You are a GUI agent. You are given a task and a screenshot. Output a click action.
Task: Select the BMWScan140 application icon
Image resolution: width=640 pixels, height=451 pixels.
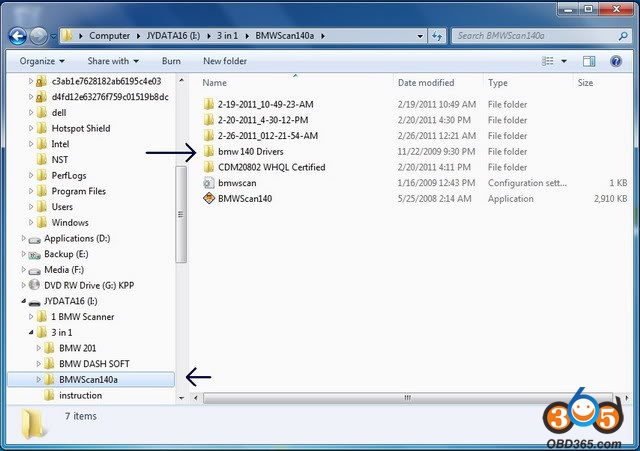[209, 199]
